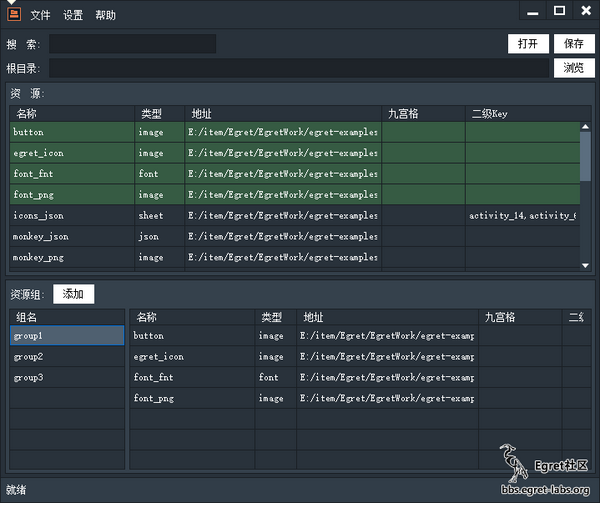Click the 九宫格 cell of button in resources
The image size is (600, 505).
424,132
